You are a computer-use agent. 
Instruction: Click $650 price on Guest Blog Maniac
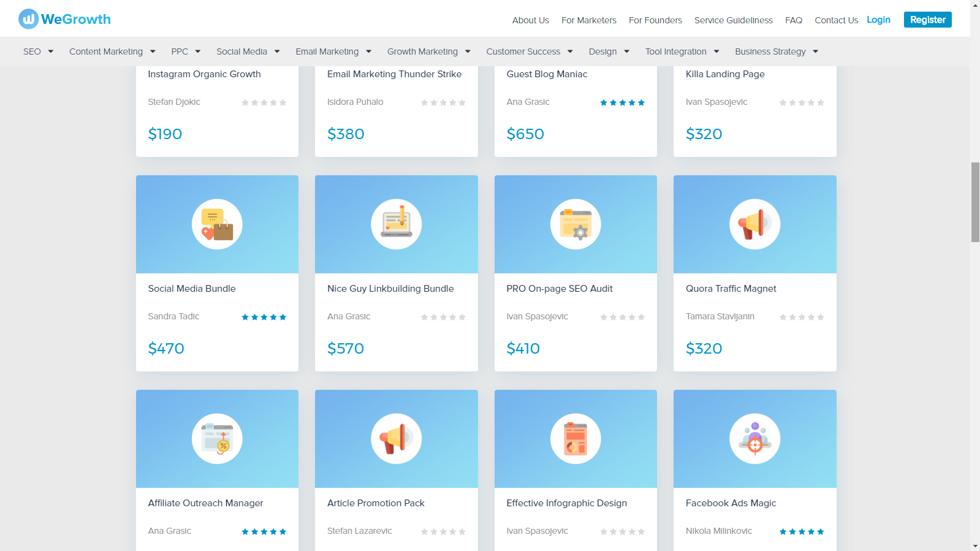point(525,134)
